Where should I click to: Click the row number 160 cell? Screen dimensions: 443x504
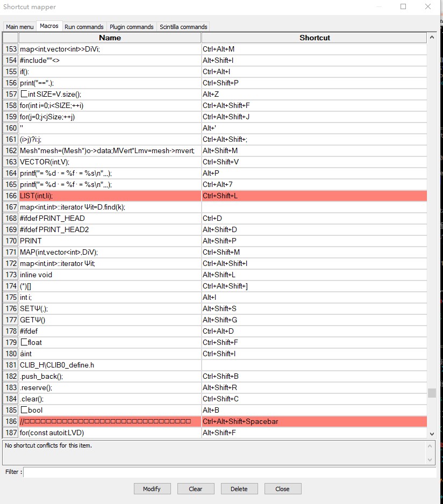[11, 128]
